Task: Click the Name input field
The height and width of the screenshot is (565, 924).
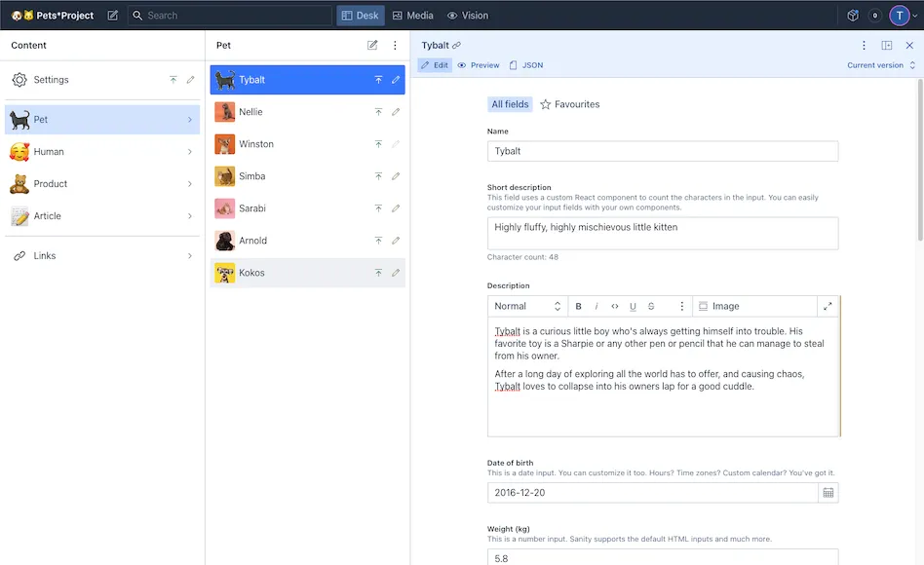Action: (x=662, y=151)
